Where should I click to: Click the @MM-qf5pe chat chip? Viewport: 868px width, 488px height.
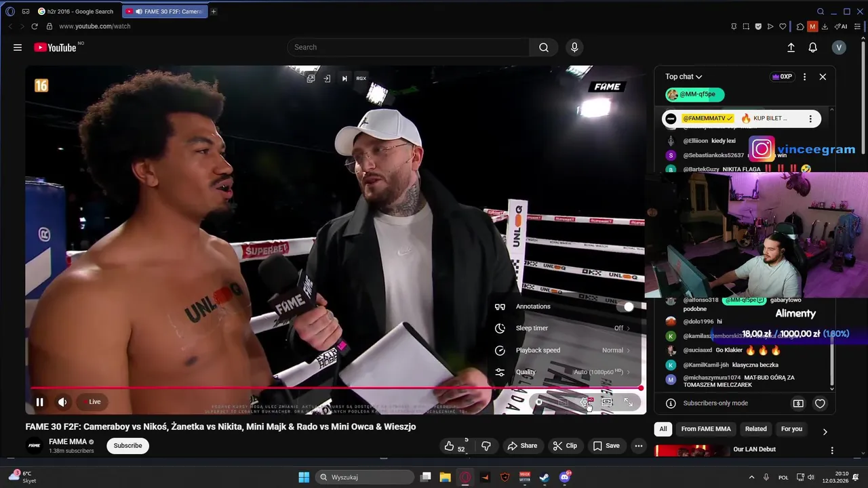click(x=695, y=95)
